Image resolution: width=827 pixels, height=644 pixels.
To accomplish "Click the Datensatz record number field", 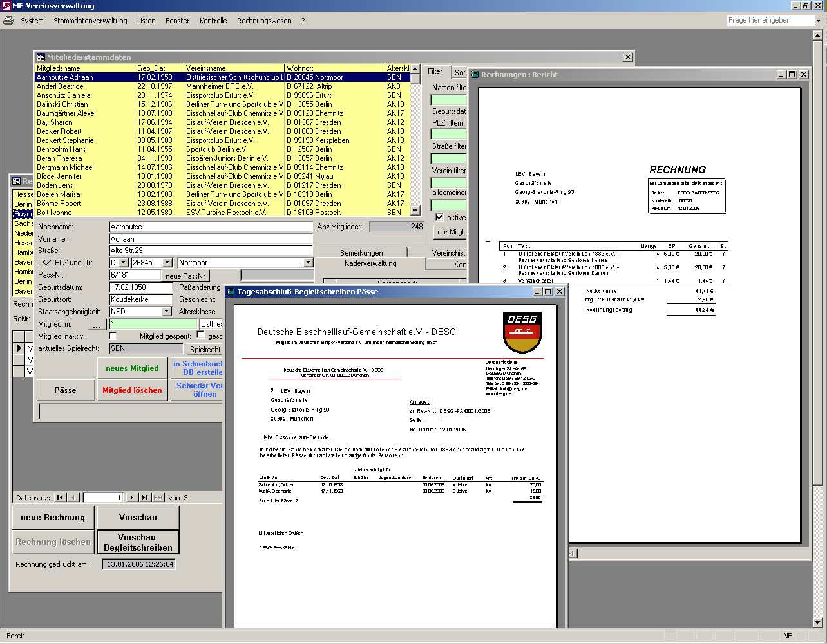I will tap(102, 498).
